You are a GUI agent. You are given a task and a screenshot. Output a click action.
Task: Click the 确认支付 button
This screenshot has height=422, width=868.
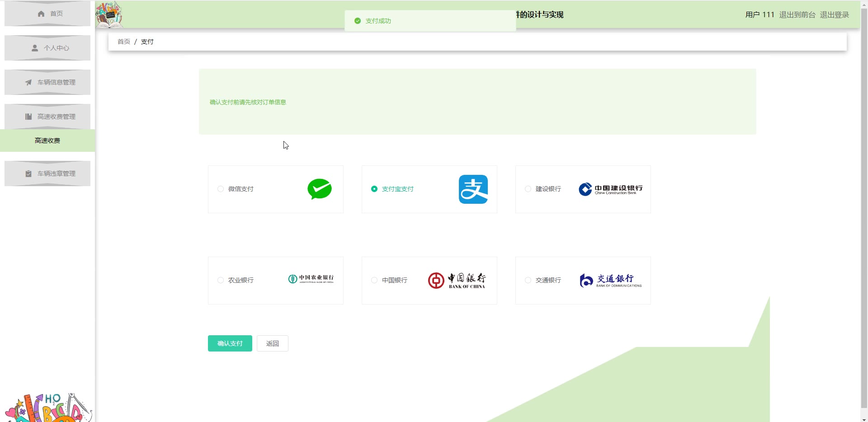[230, 343]
